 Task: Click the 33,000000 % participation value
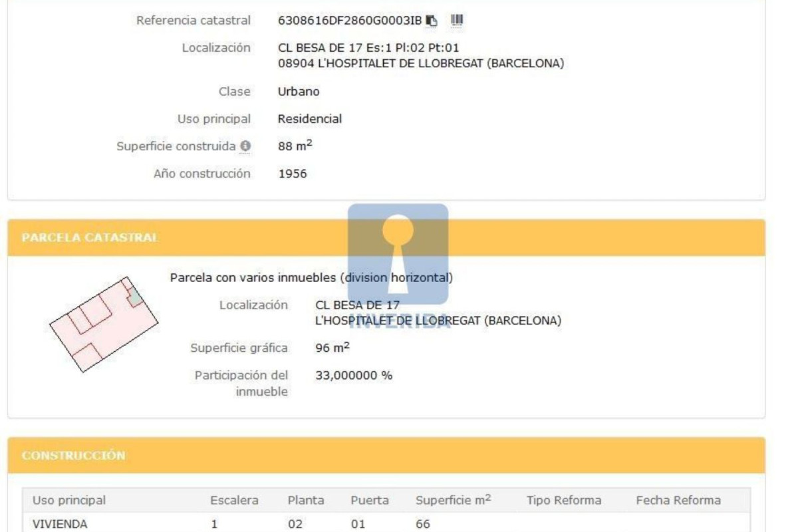pyautogui.click(x=354, y=375)
